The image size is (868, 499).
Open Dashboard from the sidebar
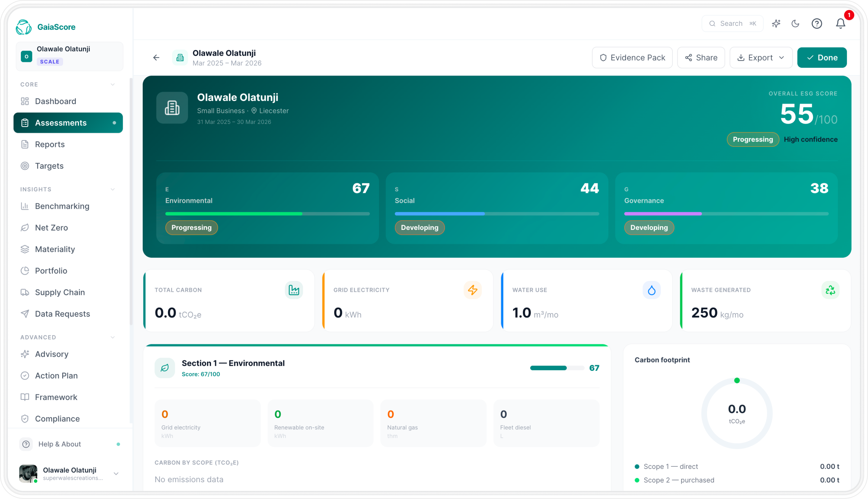68,101
